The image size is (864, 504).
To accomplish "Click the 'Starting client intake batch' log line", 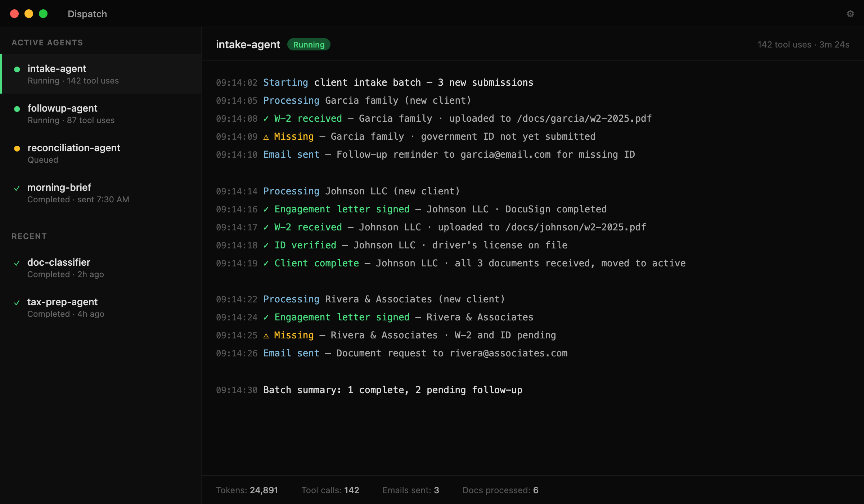I will (375, 82).
